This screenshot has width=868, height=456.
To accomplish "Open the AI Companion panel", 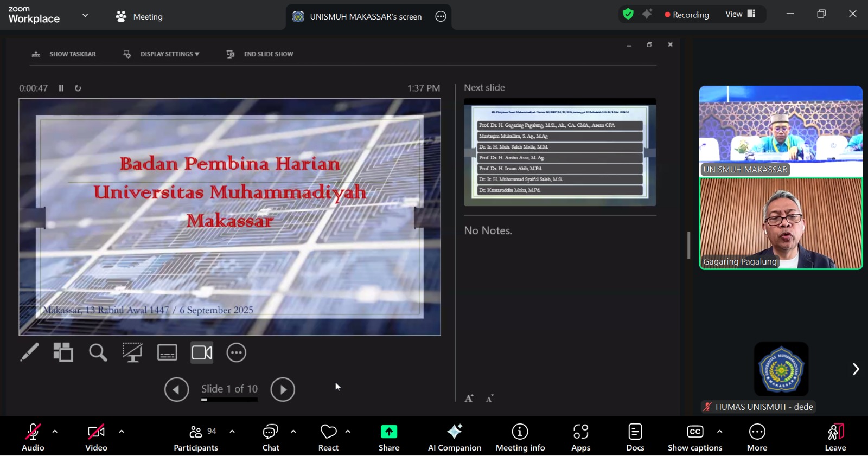I will (454, 437).
